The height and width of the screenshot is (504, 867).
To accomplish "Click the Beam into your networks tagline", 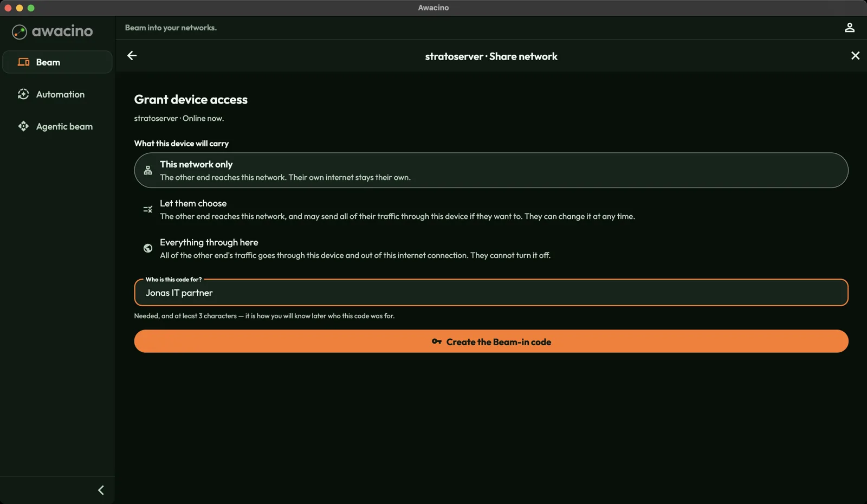I will 171,28.
